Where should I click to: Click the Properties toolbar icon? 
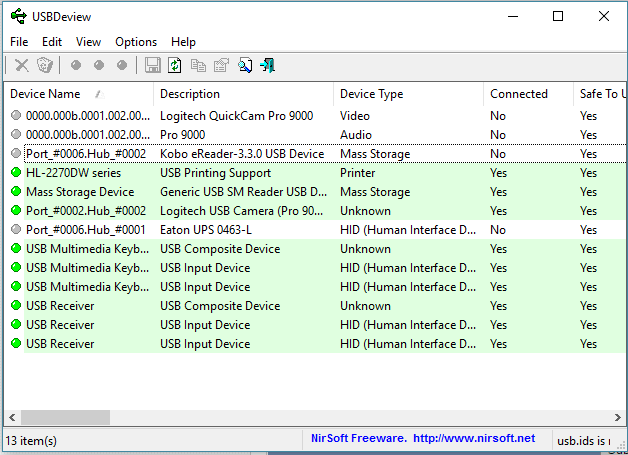coord(221,66)
